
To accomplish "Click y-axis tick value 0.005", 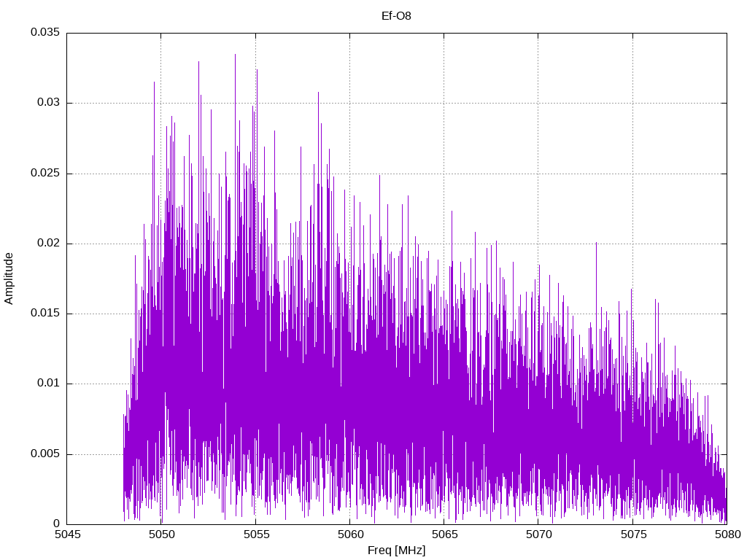I will click(x=45, y=454).
